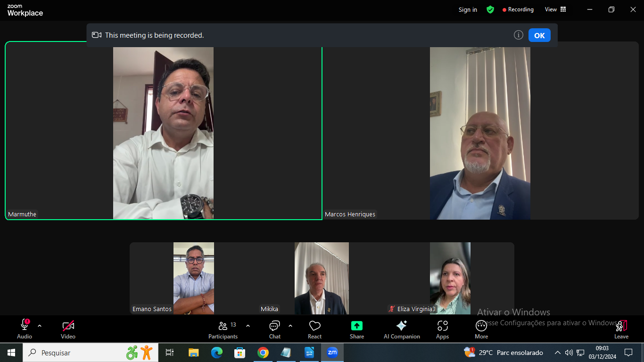
Task: Click the Emano Santos name label
Action: pyautogui.click(x=152, y=309)
